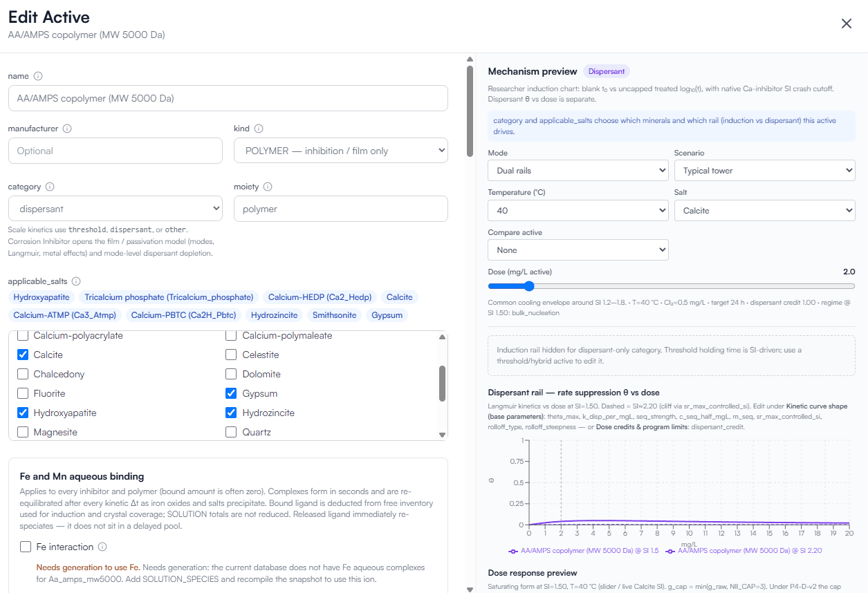This screenshot has height=593, width=868.
Task: Click the 'Dose response preview' heading
Action: pos(533,573)
